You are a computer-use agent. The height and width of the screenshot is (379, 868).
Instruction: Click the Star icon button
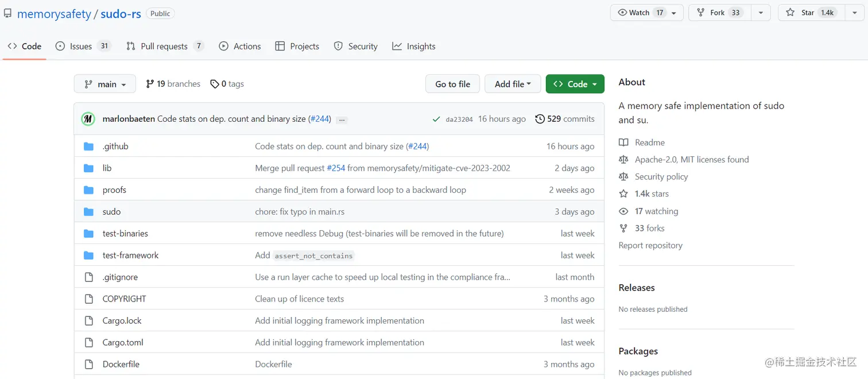790,13
